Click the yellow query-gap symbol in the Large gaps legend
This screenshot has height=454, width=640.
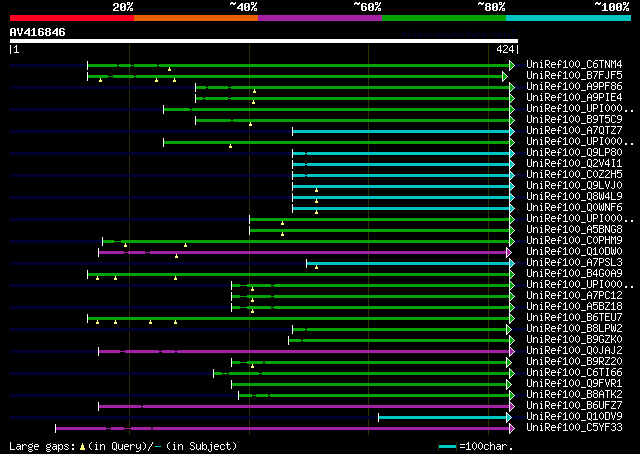[x=82, y=447]
